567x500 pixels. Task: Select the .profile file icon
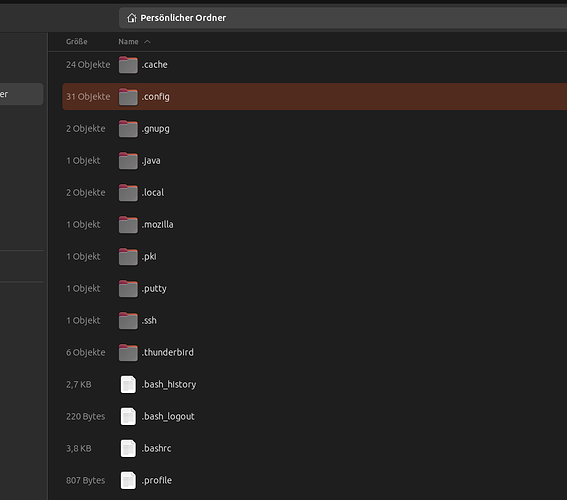(x=128, y=480)
